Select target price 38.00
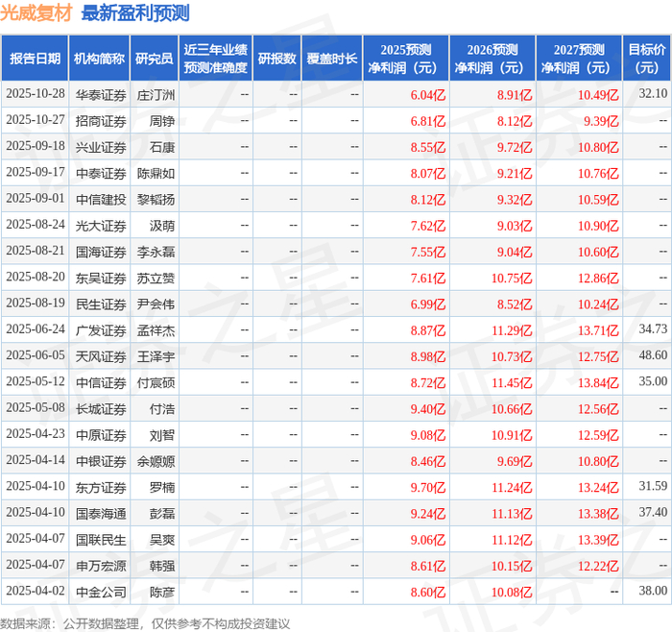The width and height of the screenshot is (672, 632). [x=653, y=591]
